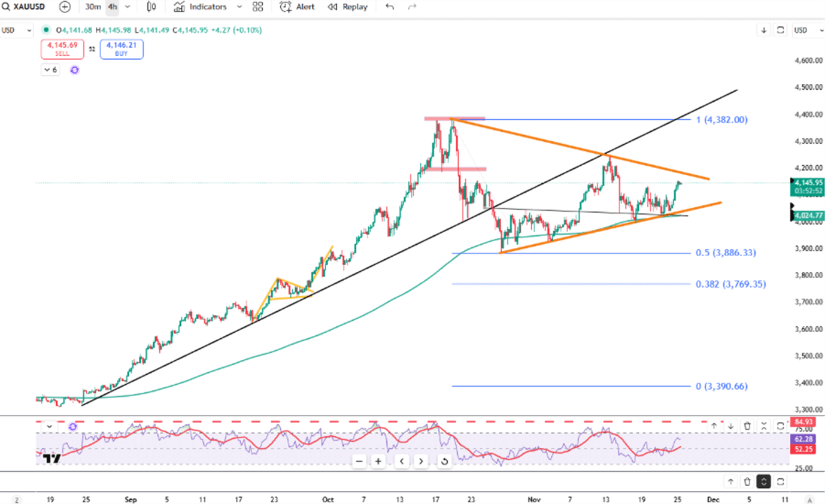The width and height of the screenshot is (825, 504).
Task: Zoom out with the minus button
Action: point(359,461)
